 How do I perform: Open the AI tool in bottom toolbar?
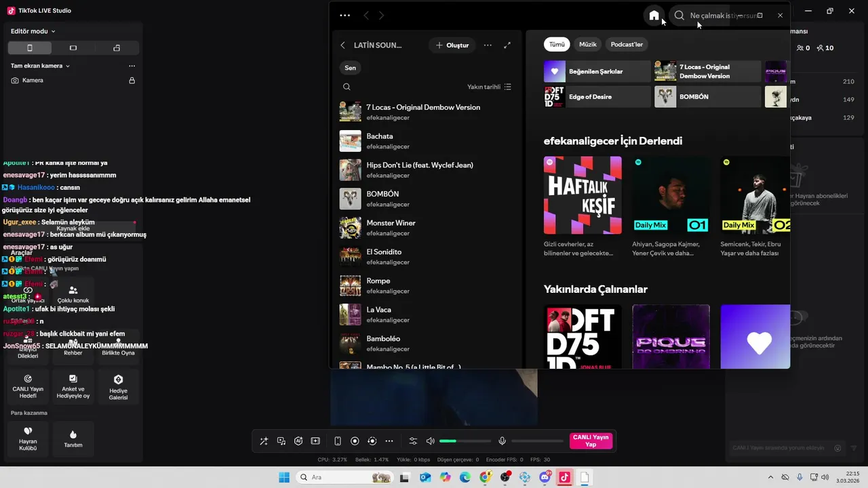pyautogui.click(x=298, y=441)
